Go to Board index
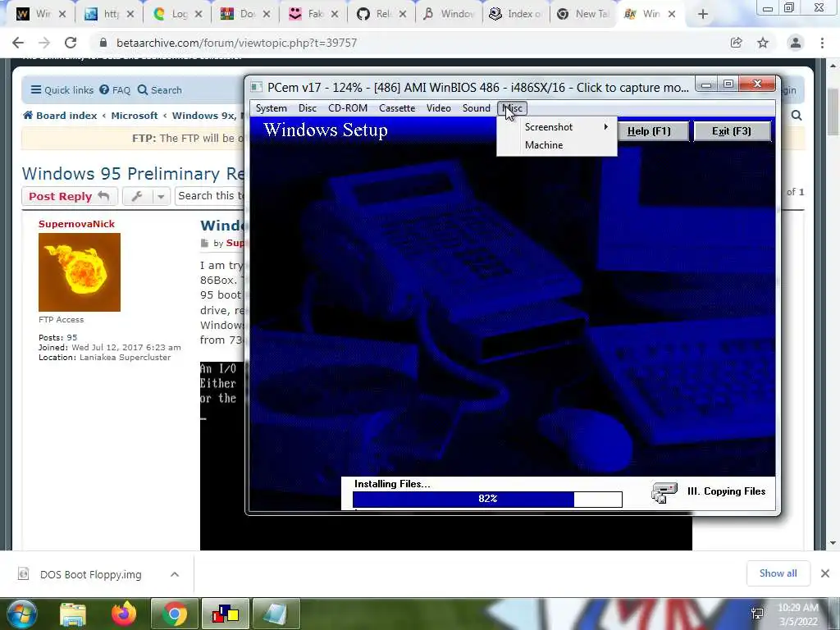The image size is (840, 630). 60,116
